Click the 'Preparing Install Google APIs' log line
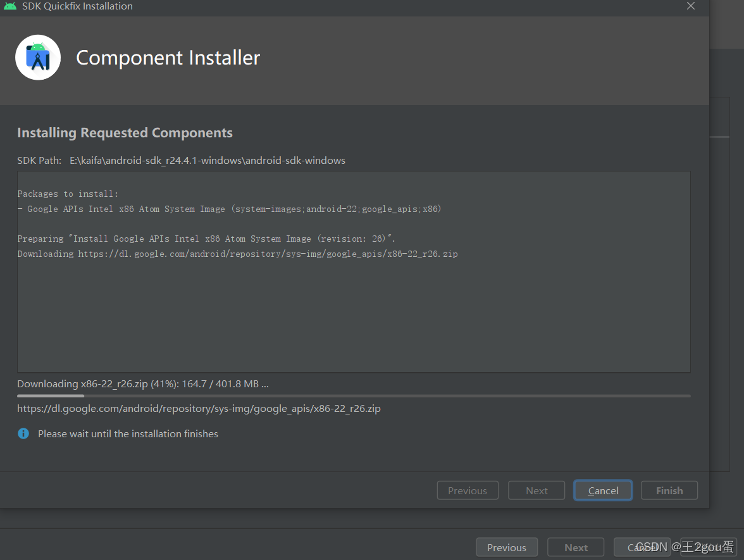Viewport: 744px width, 560px height. 206,239
